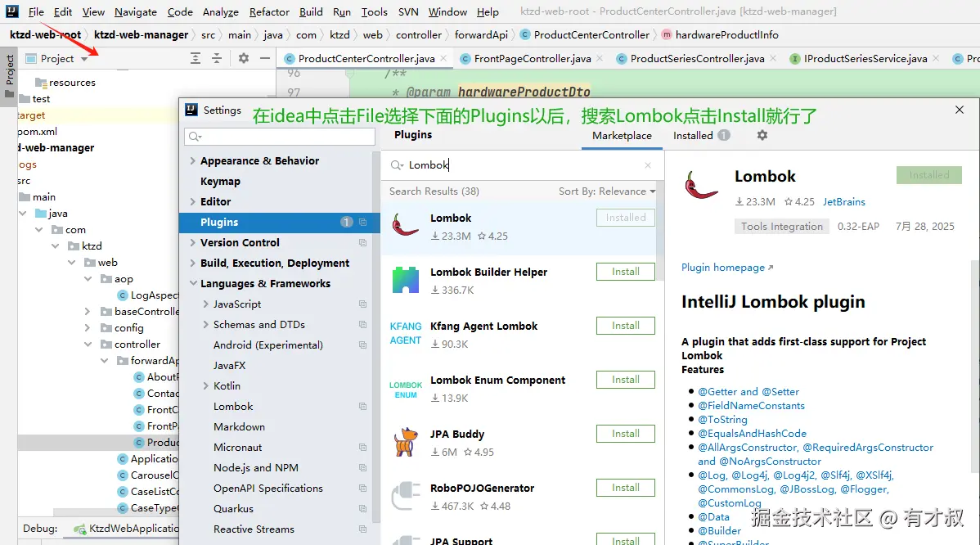The image size is (980, 545).
Task: Close the Settings dialog
Action: coord(960,110)
